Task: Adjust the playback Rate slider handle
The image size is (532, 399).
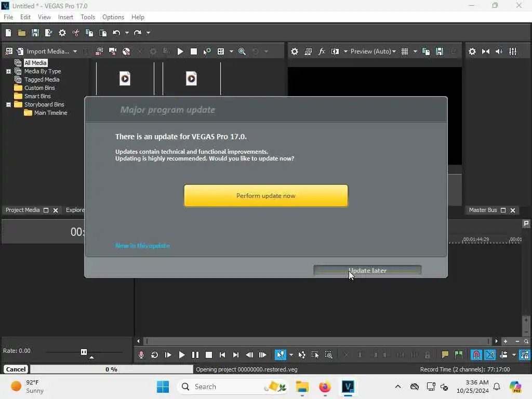Action: pyautogui.click(x=84, y=352)
